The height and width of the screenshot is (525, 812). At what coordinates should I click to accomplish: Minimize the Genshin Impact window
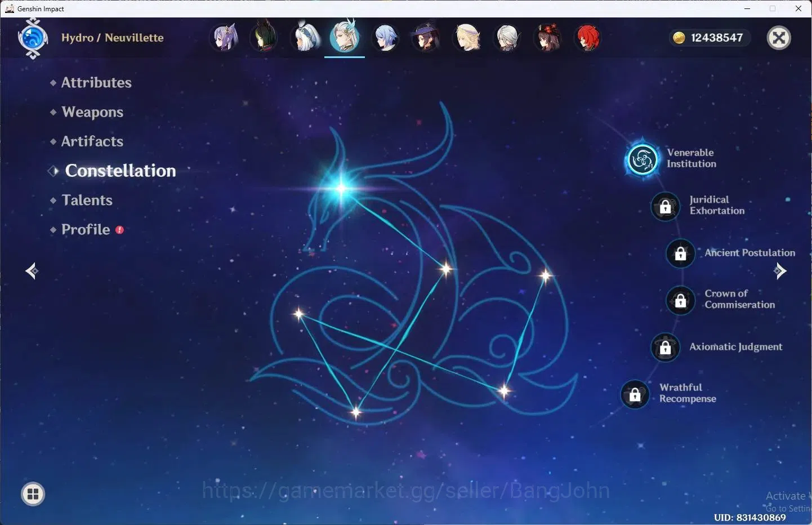[x=747, y=8]
